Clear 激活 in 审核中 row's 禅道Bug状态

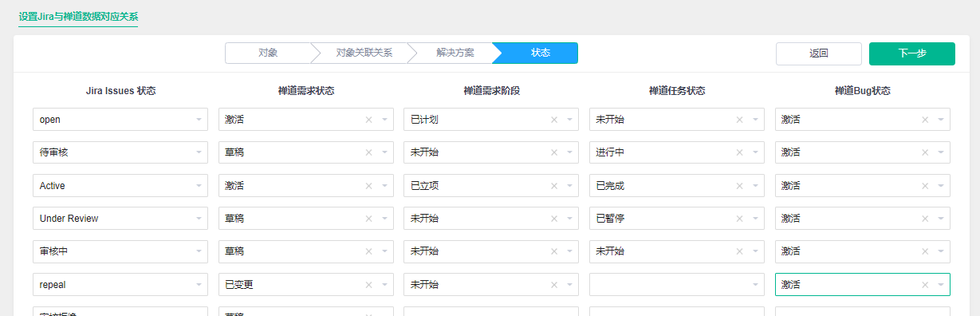pyautogui.click(x=925, y=251)
